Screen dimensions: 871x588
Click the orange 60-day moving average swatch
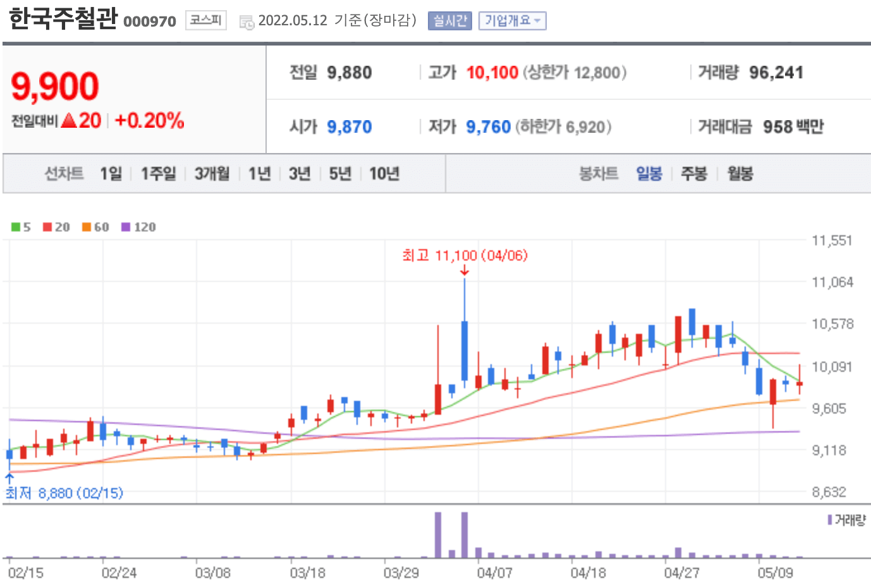click(87, 227)
